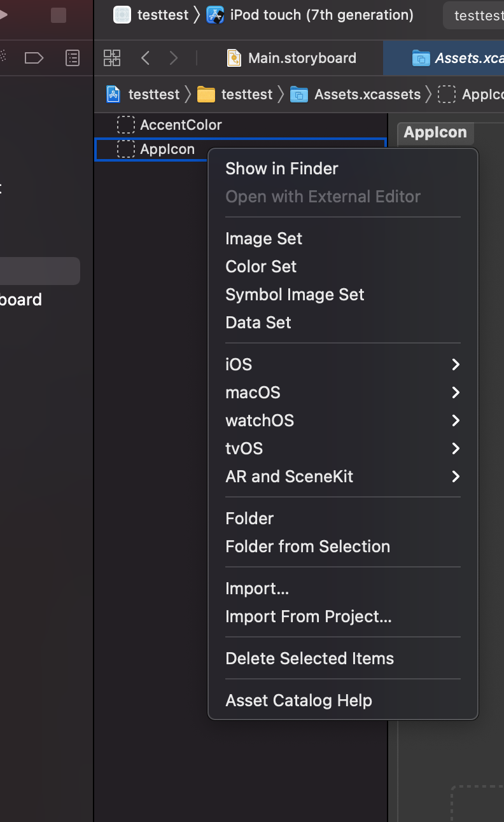The image size is (504, 822).
Task: Select iPod touch (7th generation) destination
Action: click(321, 15)
